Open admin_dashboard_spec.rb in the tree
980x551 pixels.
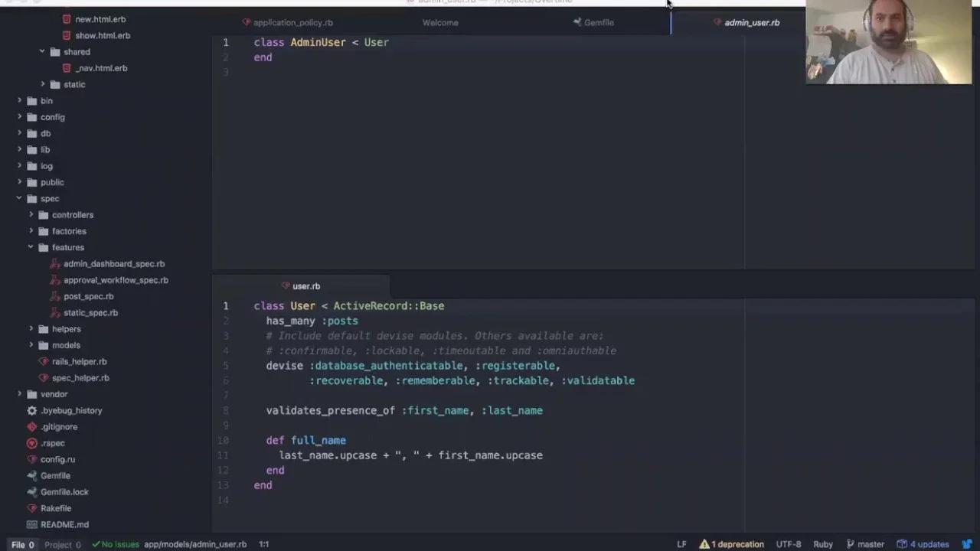click(x=113, y=264)
